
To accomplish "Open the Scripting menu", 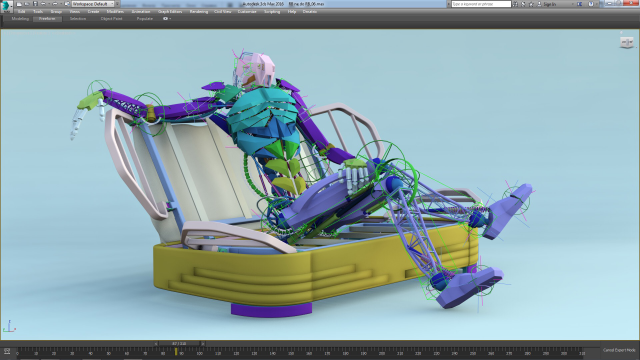I will point(272,12).
